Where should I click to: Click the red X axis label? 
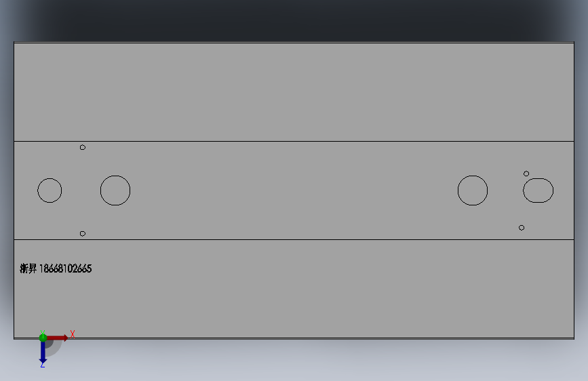(73, 334)
